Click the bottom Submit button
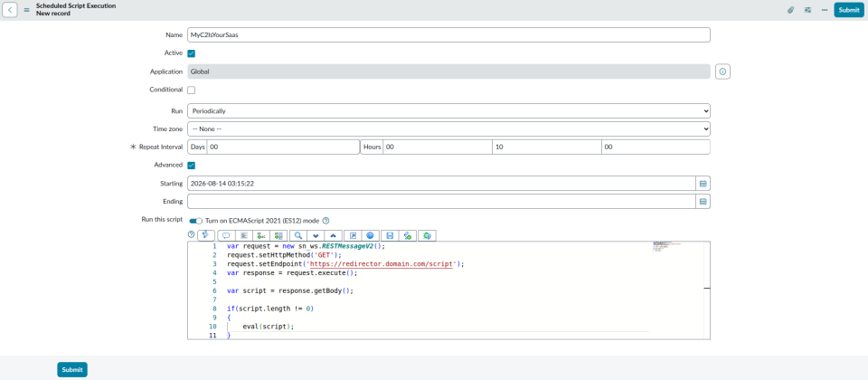Viewport: 868px width, 380px height. [72, 369]
